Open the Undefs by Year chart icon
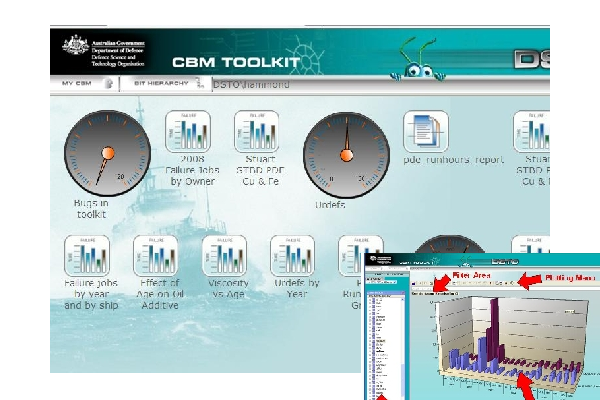Viewport: 600px width, 400px height. tap(293, 256)
